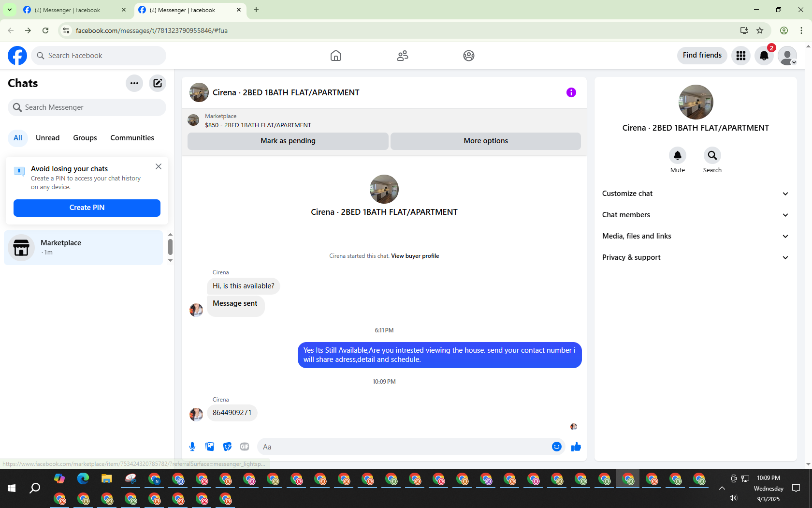Open Chrome browser menu three dots

coord(801,30)
